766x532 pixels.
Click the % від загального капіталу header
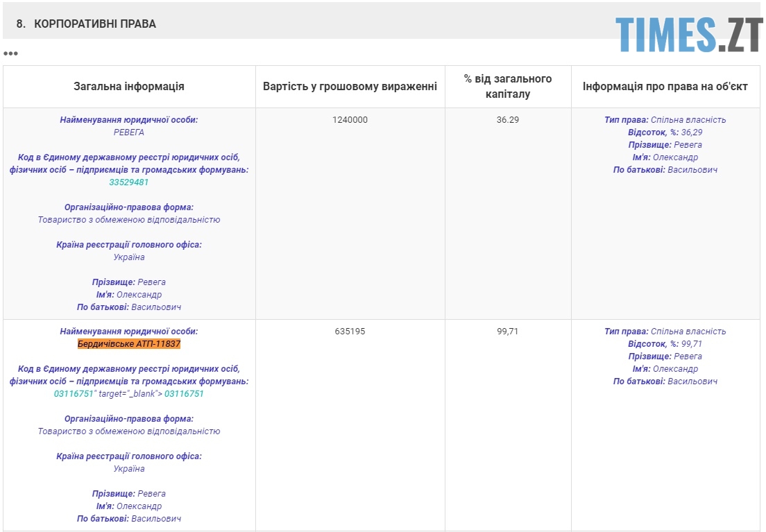[508, 87]
